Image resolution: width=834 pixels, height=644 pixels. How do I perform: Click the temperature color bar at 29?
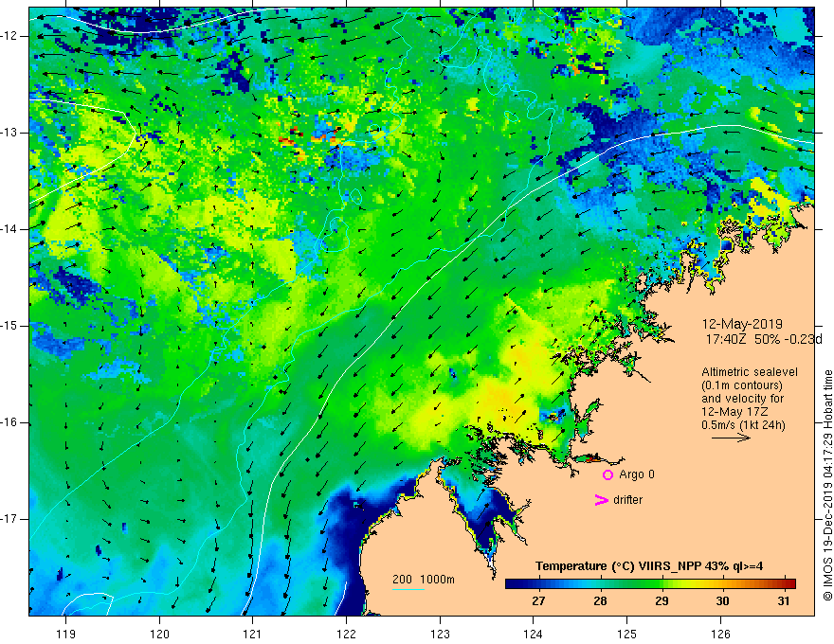662,583
